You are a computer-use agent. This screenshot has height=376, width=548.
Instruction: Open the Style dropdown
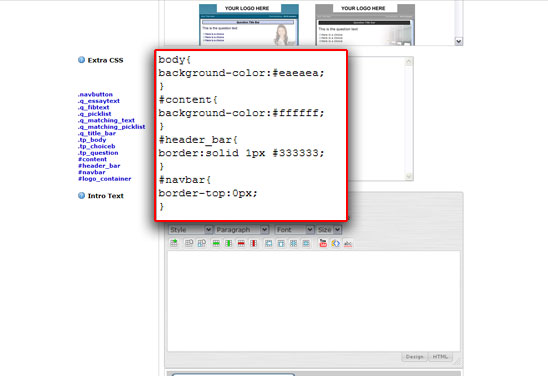[x=190, y=230]
